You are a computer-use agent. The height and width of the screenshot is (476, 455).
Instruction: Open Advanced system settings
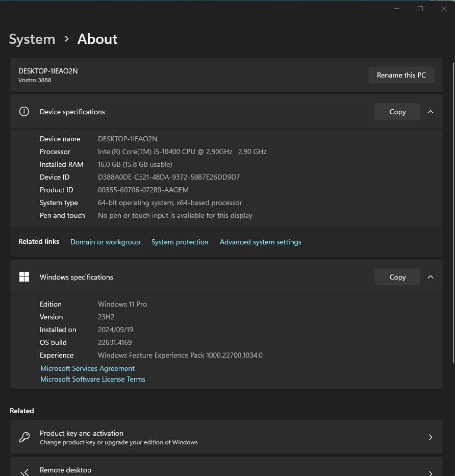tap(260, 242)
